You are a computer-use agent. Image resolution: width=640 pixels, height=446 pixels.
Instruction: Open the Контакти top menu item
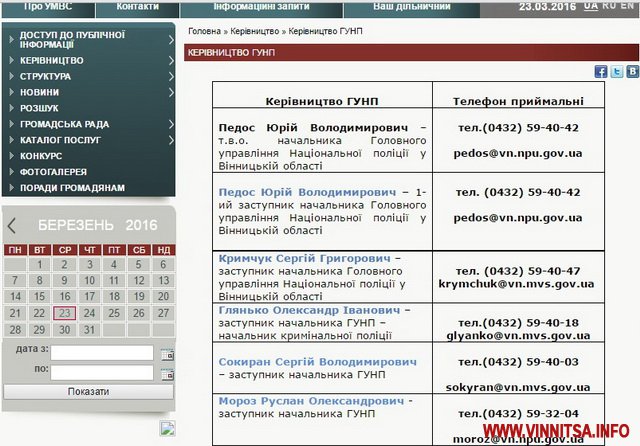[x=137, y=7]
